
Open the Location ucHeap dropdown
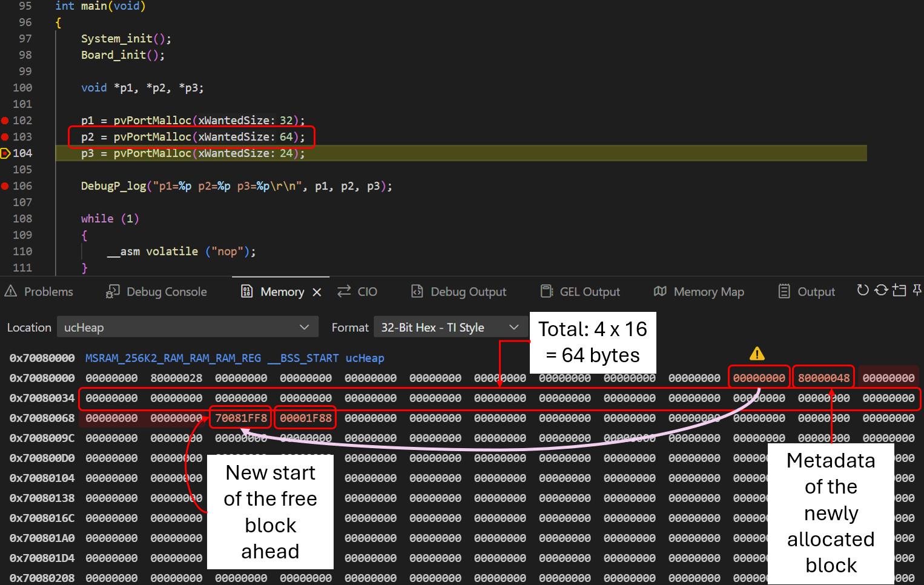coord(187,328)
